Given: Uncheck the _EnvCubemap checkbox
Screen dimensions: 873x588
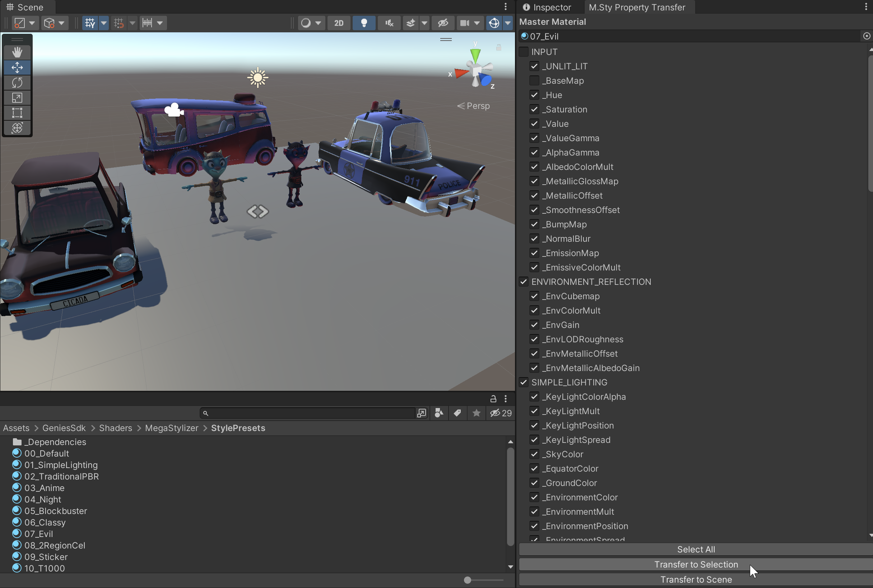Looking at the screenshot, I should 534,296.
